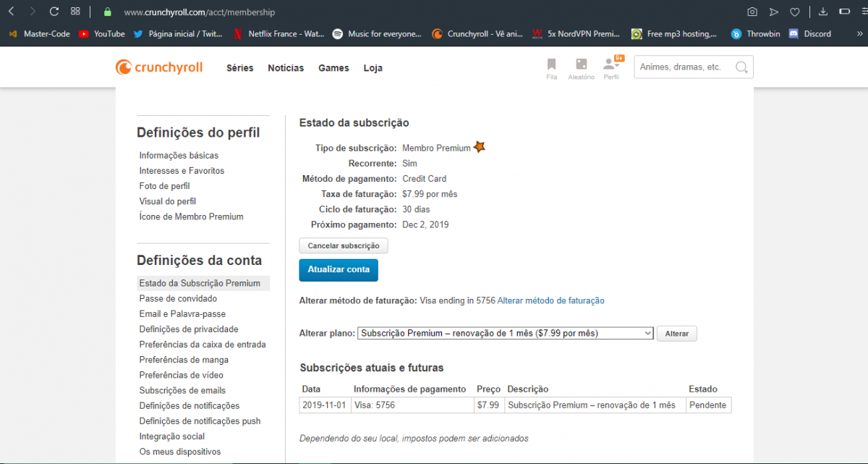
Task: Go to the Notícias menu item
Action: click(x=286, y=68)
